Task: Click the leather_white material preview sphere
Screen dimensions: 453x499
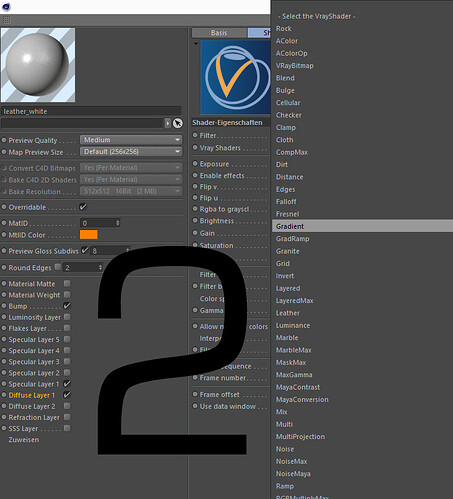Action: (x=38, y=65)
